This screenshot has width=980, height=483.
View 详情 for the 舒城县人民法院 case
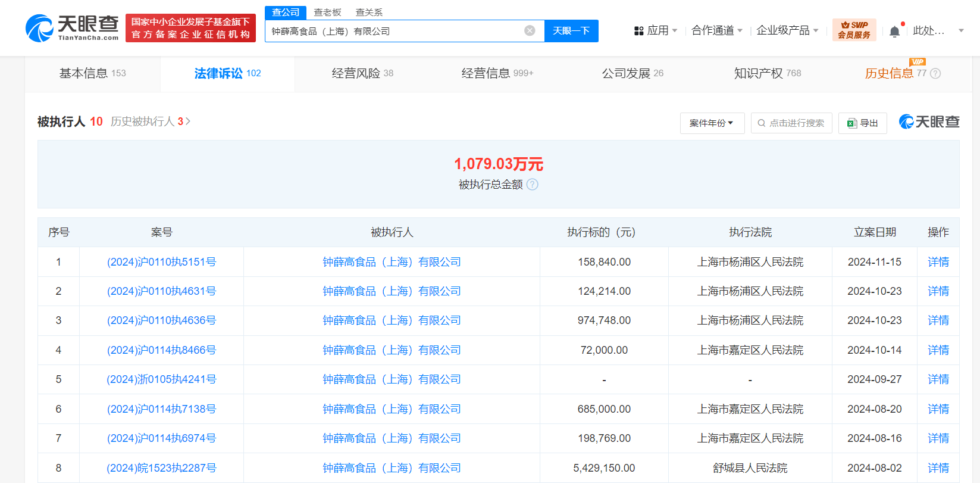(938, 468)
